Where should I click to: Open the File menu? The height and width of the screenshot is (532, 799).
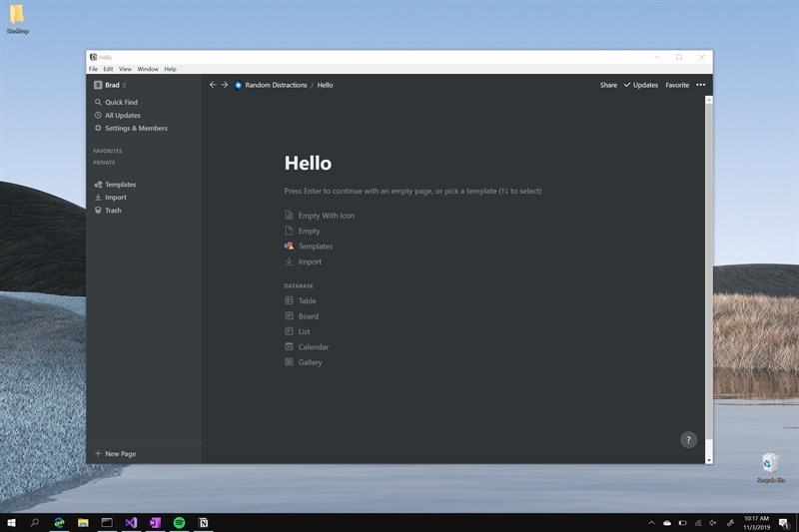93,69
